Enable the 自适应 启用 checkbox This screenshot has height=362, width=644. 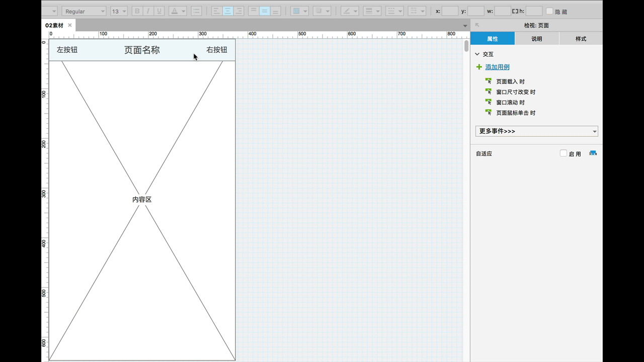563,153
